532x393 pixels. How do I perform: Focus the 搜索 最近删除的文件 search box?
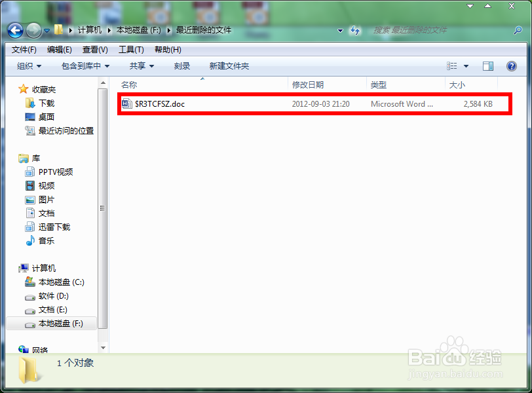(441, 30)
